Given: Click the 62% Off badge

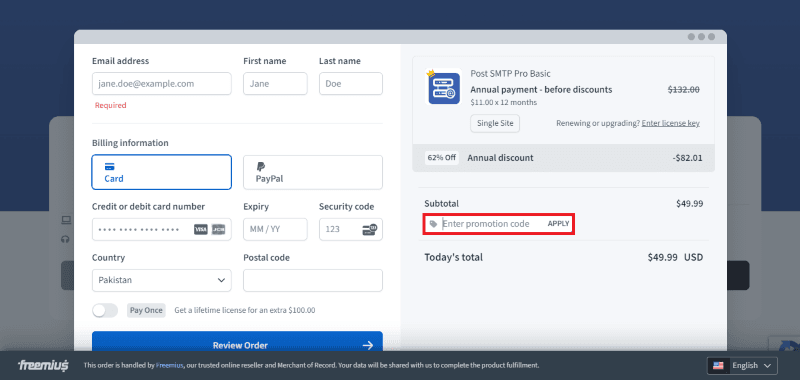Looking at the screenshot, I should click(x=442, y=158).
